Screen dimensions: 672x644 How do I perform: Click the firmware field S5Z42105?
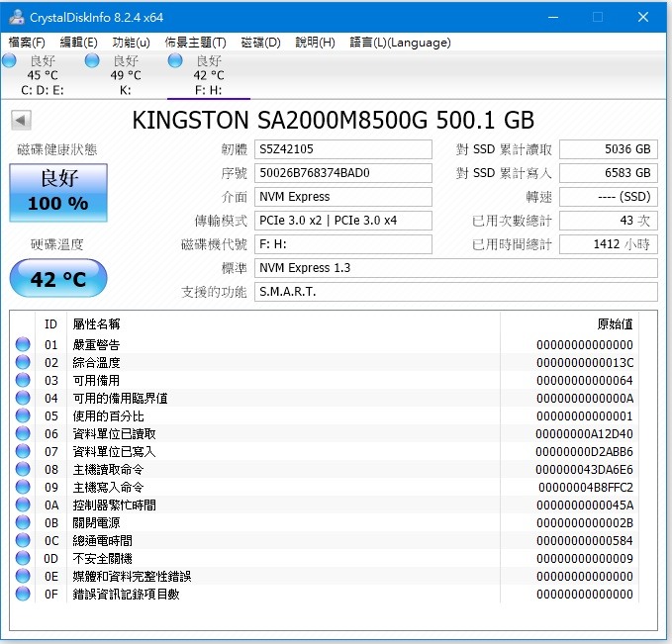[343, 149]
